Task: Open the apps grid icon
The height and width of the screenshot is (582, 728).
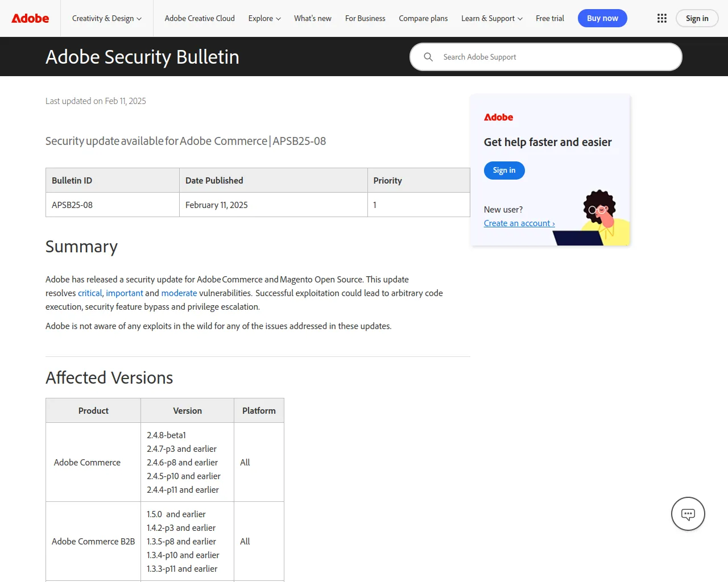Action: point(662,18)
